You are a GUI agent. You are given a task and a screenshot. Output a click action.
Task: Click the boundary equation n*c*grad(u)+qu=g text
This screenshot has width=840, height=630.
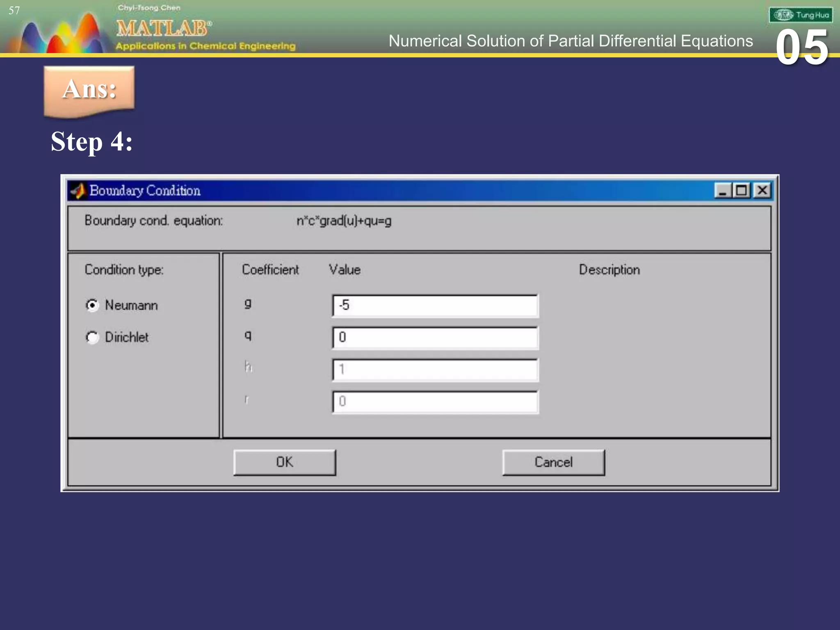(x=344, y=221)
